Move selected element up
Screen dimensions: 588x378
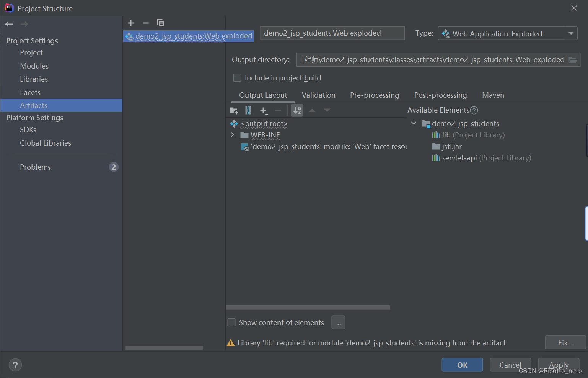312,110
